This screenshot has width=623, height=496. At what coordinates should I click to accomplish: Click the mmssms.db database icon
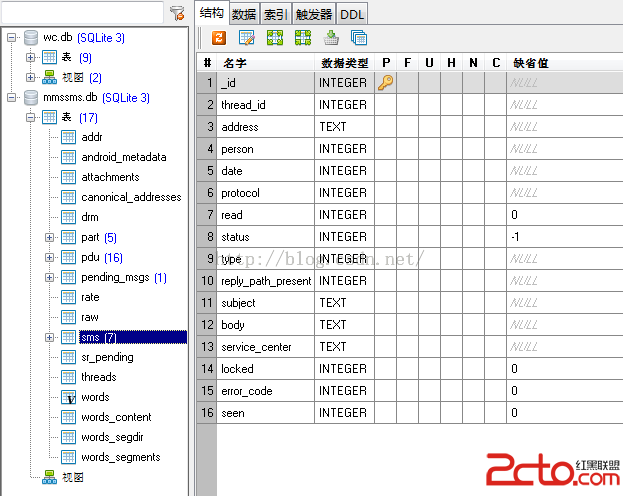click(30, 98)
